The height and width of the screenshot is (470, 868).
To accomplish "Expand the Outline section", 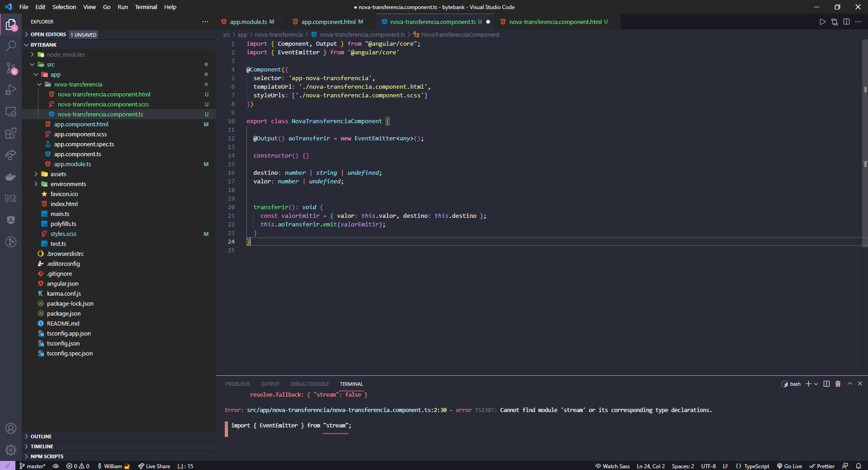I will pos(119,436).
